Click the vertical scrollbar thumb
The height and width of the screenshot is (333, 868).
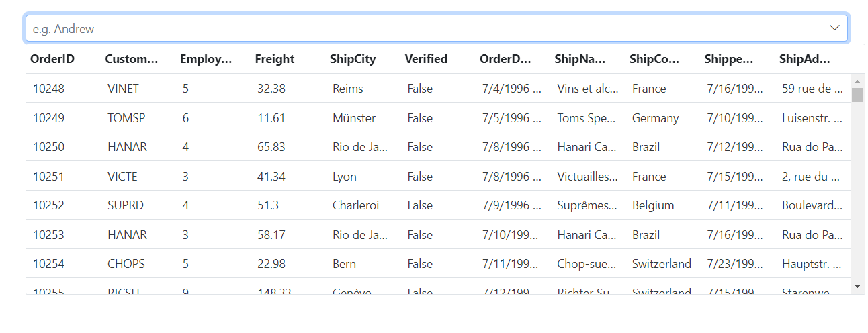857,95
